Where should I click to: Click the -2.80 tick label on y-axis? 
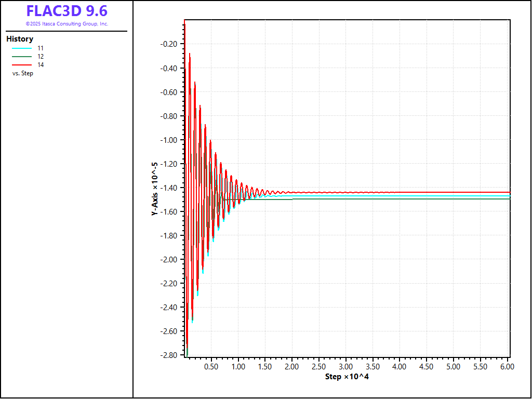(169, 355)
